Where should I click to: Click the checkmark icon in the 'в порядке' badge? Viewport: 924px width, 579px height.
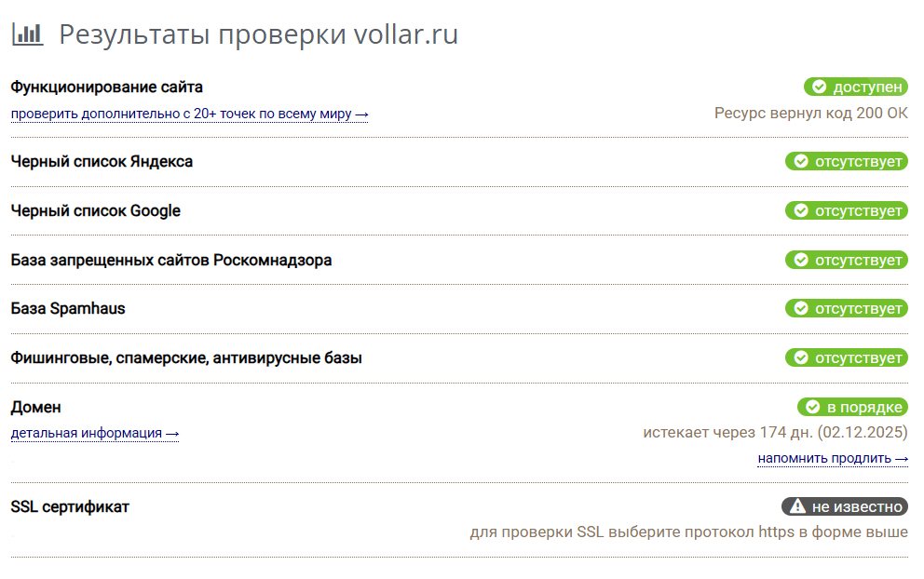pyautogui.click(x=812, y=407)
